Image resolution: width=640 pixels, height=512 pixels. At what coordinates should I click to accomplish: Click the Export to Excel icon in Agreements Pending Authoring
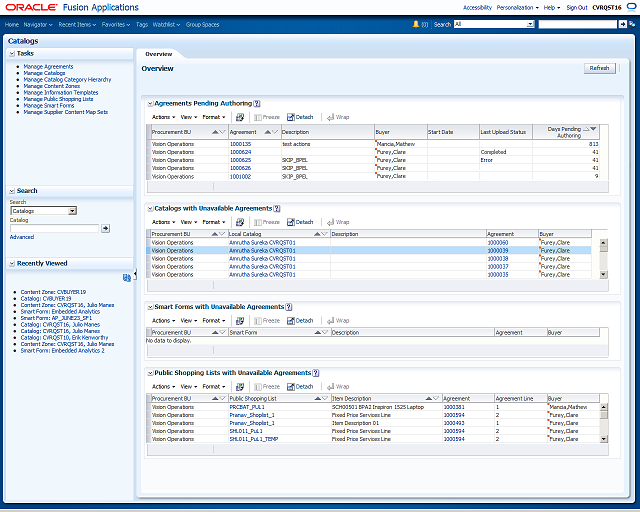pyautogui.click(x=240, y=117)
